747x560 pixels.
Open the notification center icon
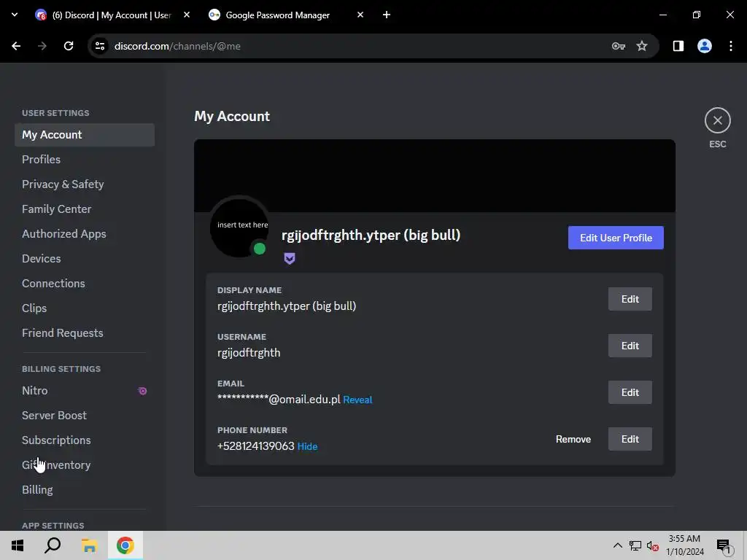point(724,546)
